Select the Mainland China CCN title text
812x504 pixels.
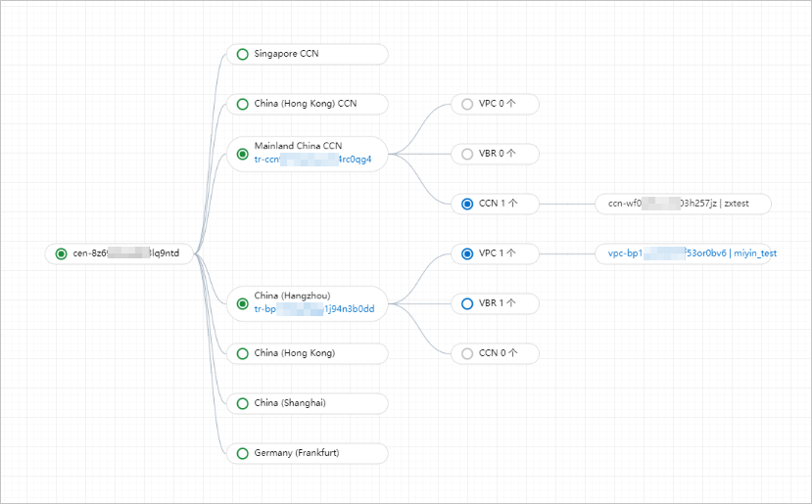[x=299, y=146]
